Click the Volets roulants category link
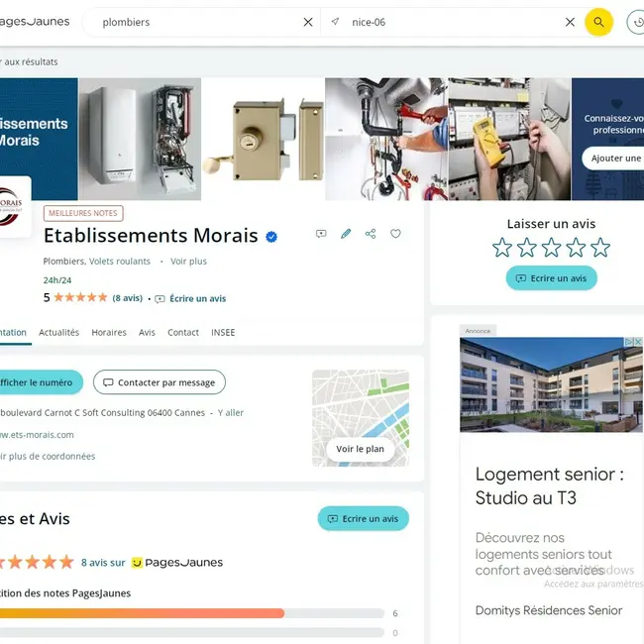This screenshot has width=644, height=644. [x=120, y=262]
